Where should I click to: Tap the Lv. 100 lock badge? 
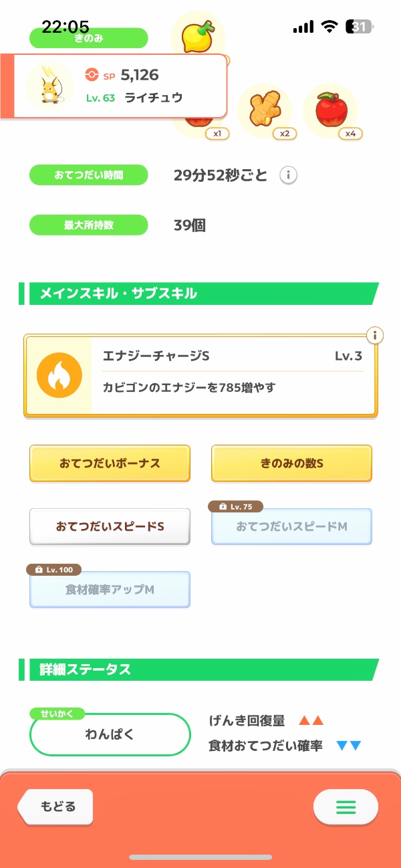pos(54,570)
